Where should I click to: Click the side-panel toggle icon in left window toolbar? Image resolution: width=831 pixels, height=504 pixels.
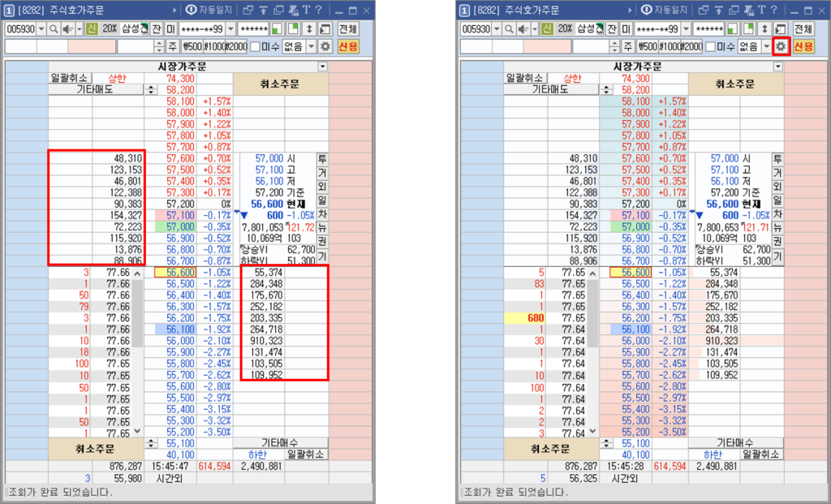click(x=325, y=28)
